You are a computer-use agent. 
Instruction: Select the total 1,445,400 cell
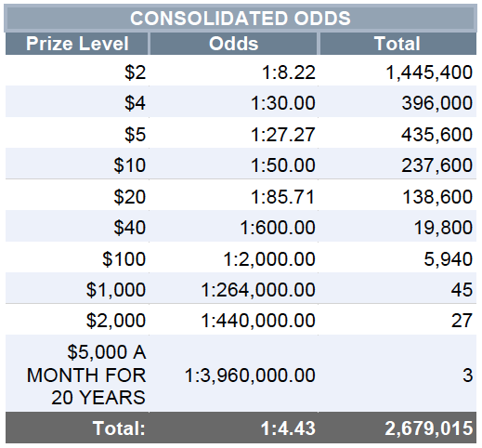[x=397, y=72]
